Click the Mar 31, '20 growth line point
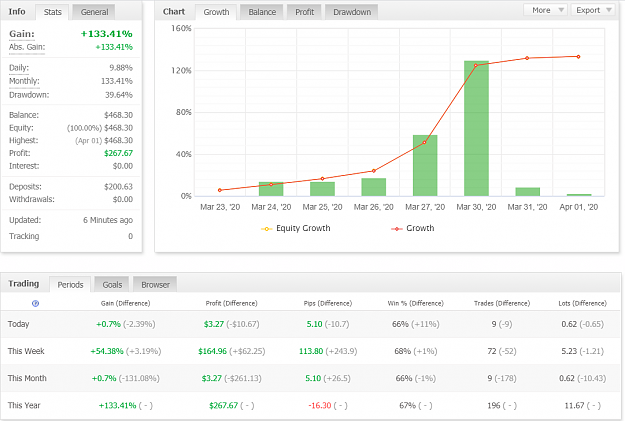 (527, 58)
